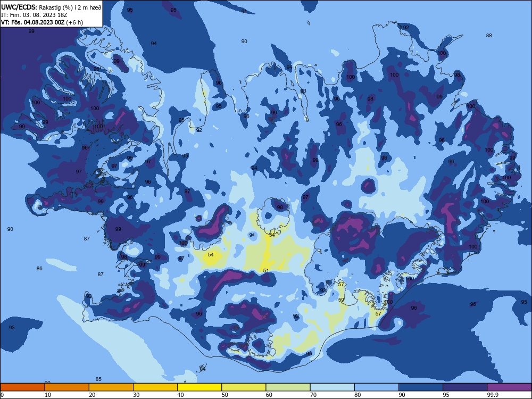Select the dark blue 90–95 legend swatch
This screenshot has width=532, height=399.
click(421, 387)
